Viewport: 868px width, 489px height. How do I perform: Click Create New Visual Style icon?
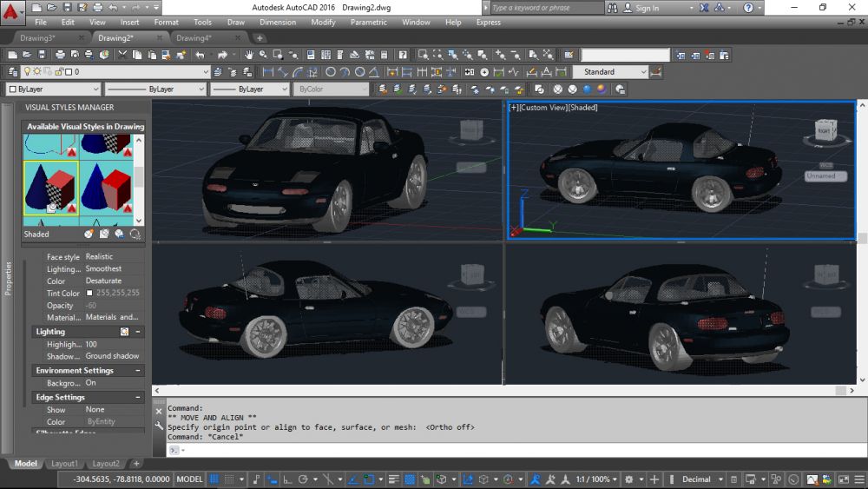(89, 235)
